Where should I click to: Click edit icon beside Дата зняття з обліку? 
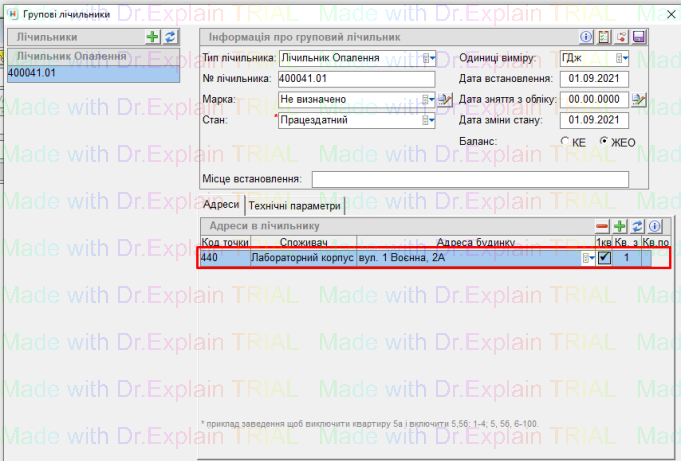(639, 99)
